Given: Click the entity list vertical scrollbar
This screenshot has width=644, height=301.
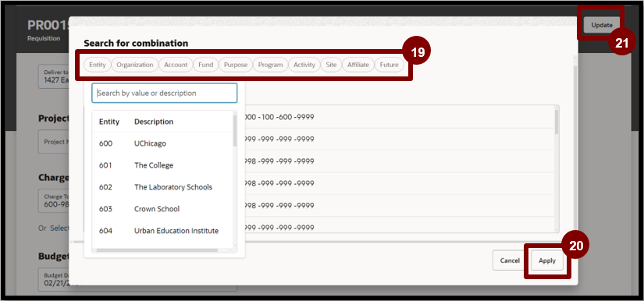Looking at the screenshot, I should (235, 130).
